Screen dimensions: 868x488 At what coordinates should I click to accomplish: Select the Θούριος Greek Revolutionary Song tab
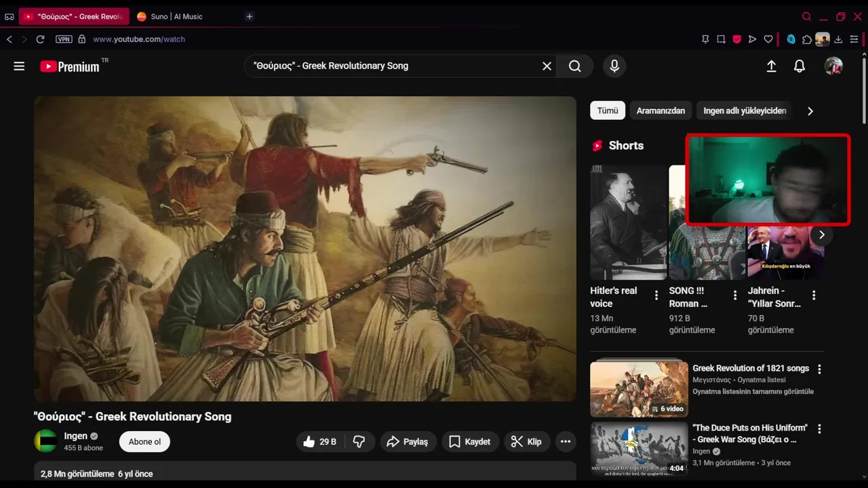tap(74, 16)
